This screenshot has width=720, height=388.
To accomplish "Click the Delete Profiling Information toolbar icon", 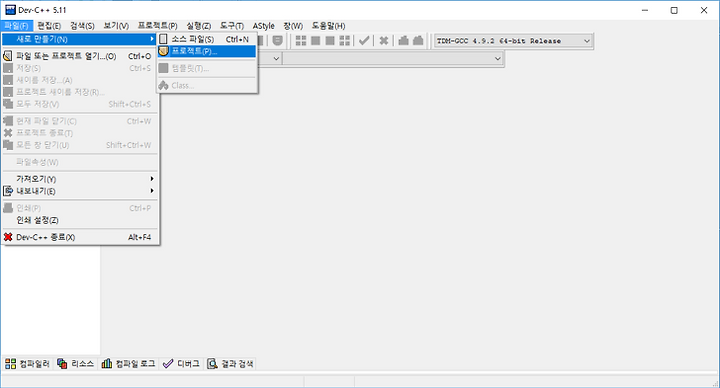I will (x=418, y=41).
